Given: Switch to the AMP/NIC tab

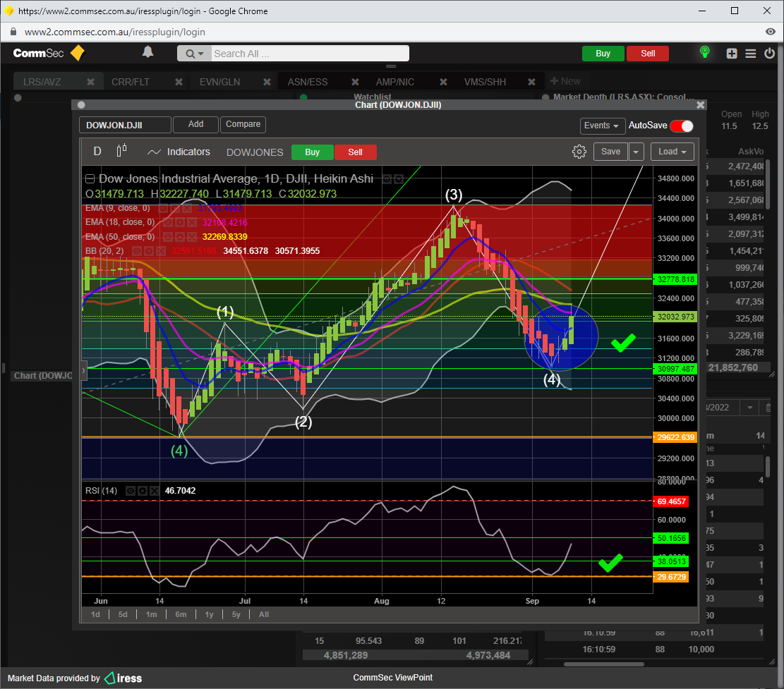Looking at the screenshot, I should tap(394, 82).
